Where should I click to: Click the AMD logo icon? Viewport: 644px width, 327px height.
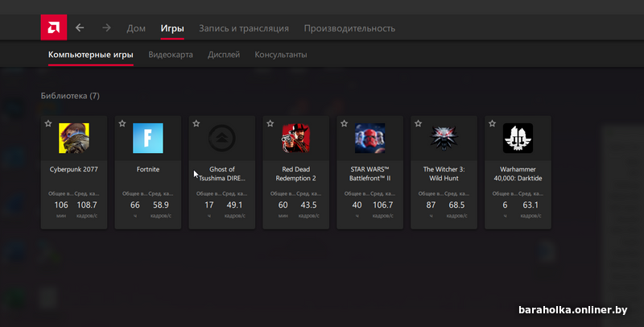[54, 27]
